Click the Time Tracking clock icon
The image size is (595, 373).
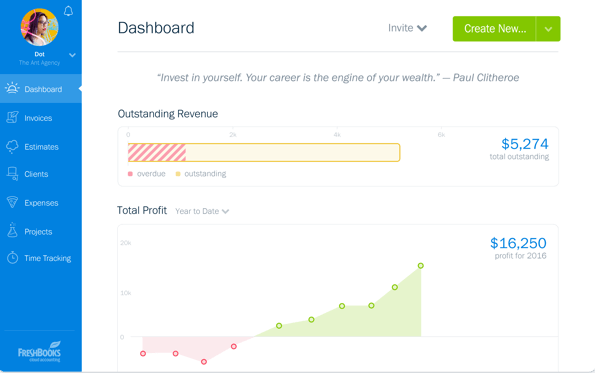click(x=12, y=258)
